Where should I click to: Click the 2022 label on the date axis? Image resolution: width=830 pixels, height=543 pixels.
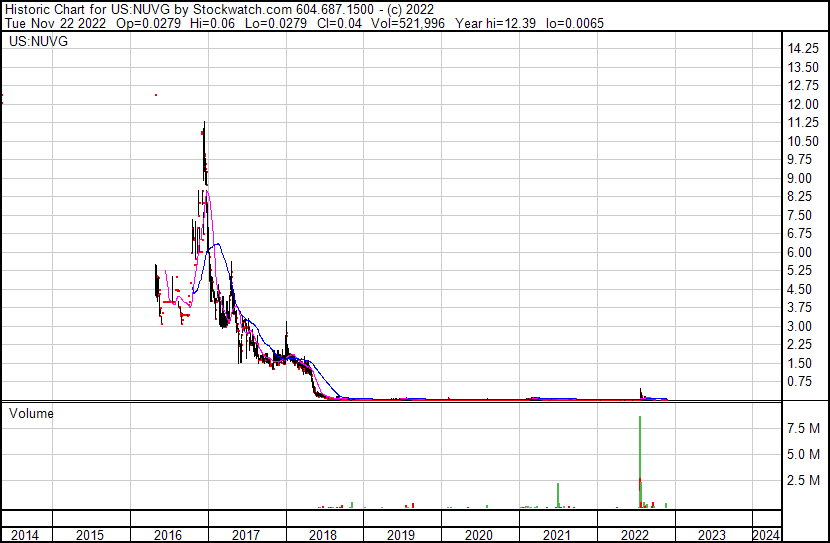click(635, 535)
